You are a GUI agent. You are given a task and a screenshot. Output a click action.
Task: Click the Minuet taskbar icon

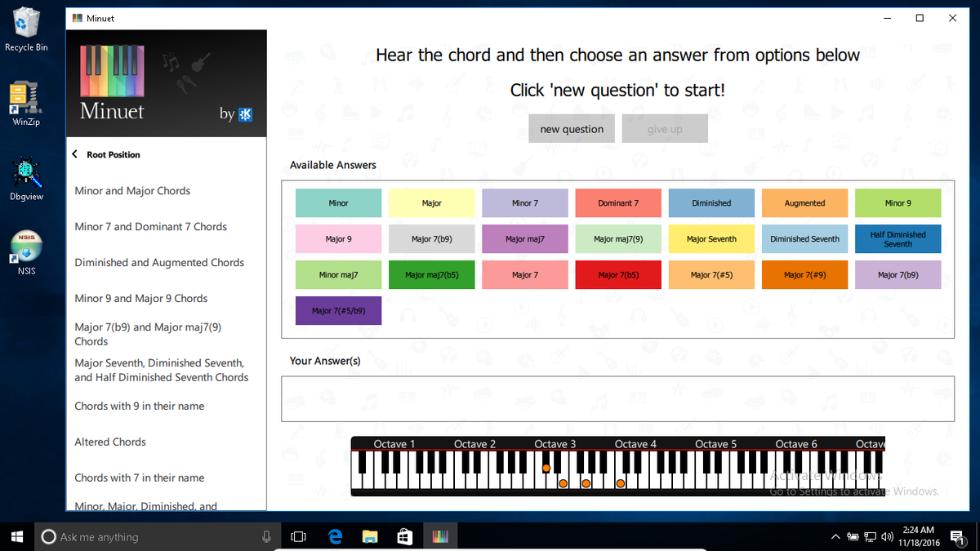click(x=440, y=536)
